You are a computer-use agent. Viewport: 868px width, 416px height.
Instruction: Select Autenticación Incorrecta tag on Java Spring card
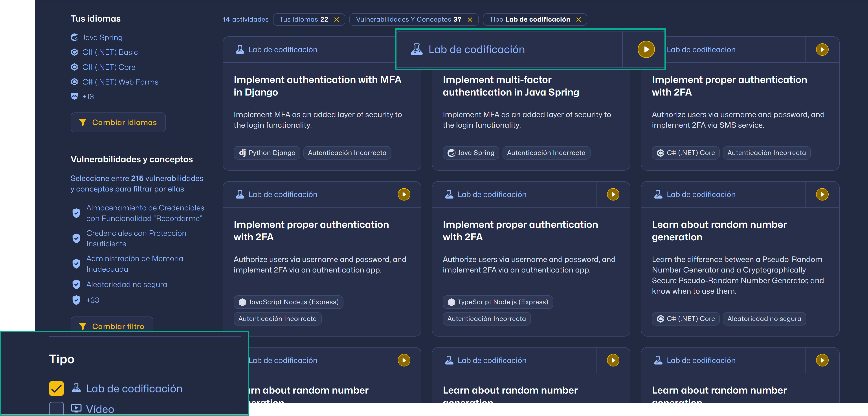(546, 153)
